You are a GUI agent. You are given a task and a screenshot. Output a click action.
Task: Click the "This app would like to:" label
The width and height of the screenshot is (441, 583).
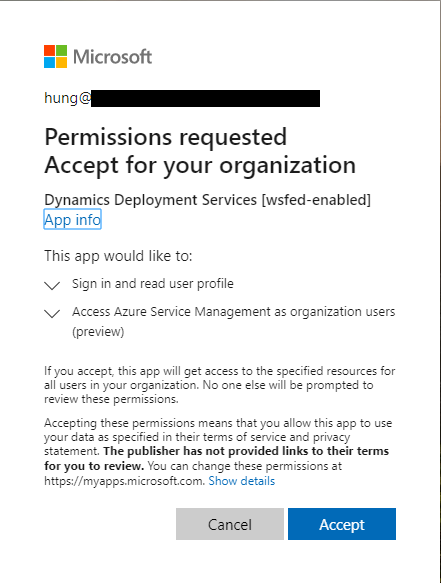[118, 256]
